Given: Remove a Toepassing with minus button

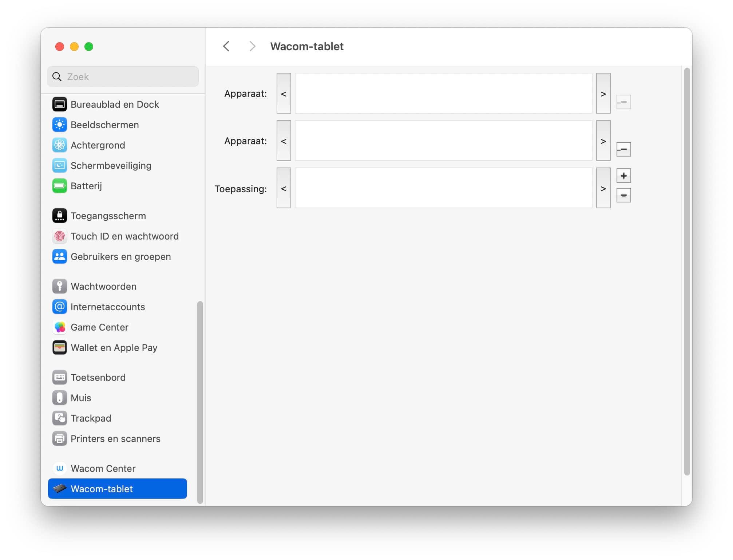Looking at the screenshot, I should [x=624, y=196].
